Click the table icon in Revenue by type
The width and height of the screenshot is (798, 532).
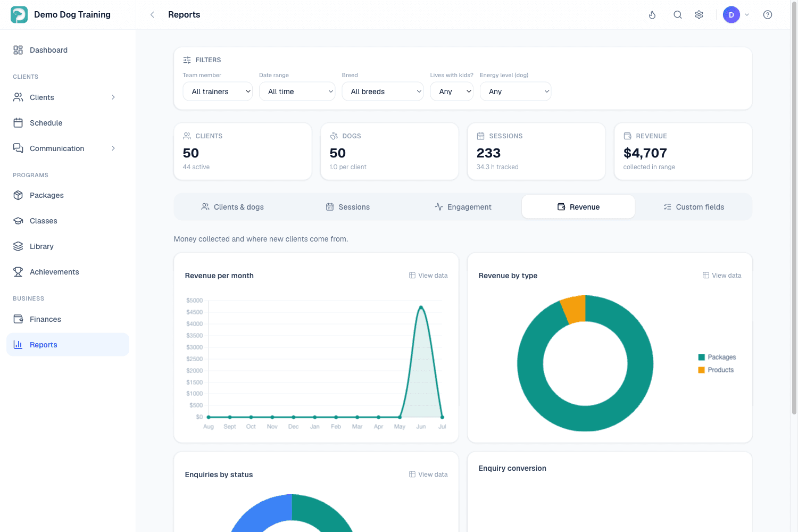(x=706, y=276)
